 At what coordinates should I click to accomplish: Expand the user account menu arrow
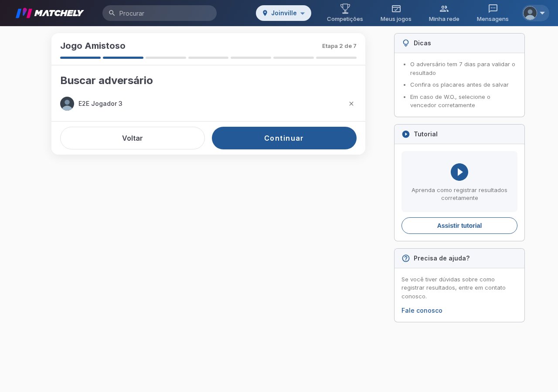coord(542,13)
